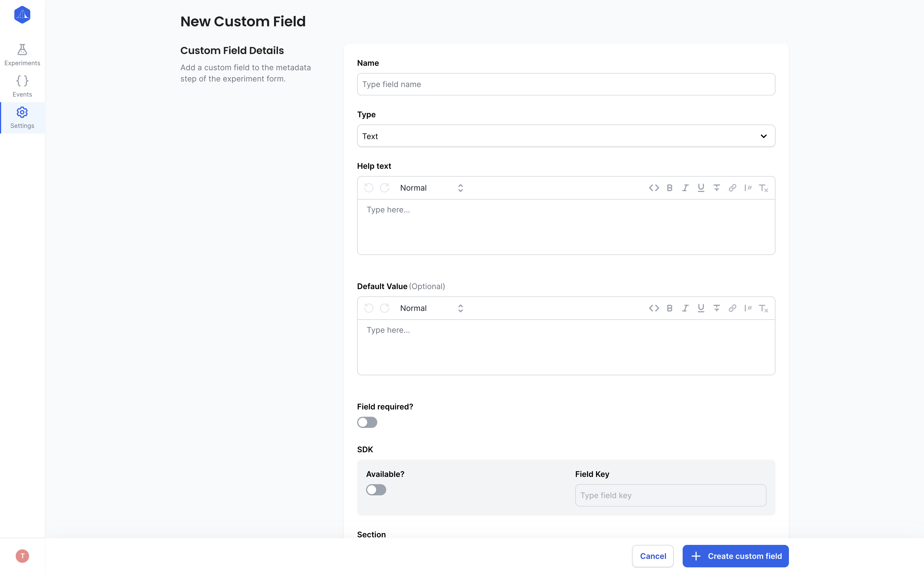Click the user avatar labeled T
The image size is (924, 574).
pos(22,556)
